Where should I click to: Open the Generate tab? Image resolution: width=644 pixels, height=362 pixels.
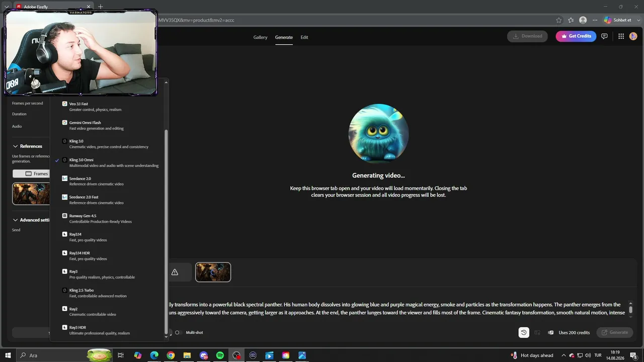284,37
